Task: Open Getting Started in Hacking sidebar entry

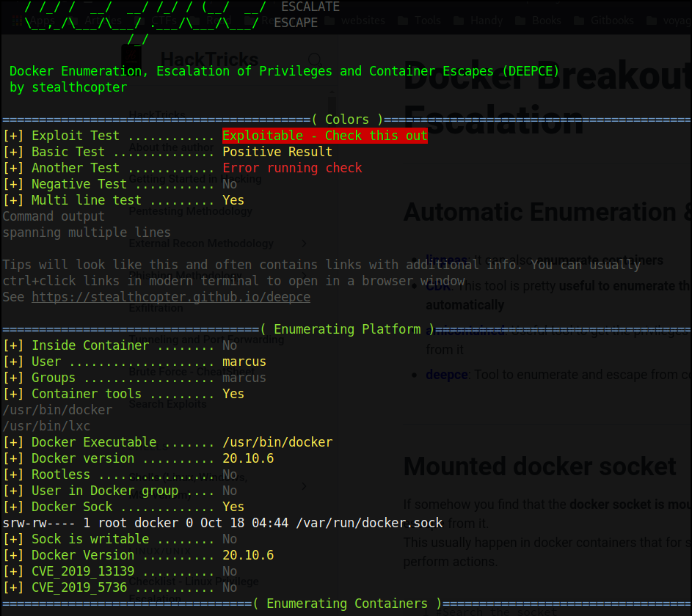Action: pos(194,179)
